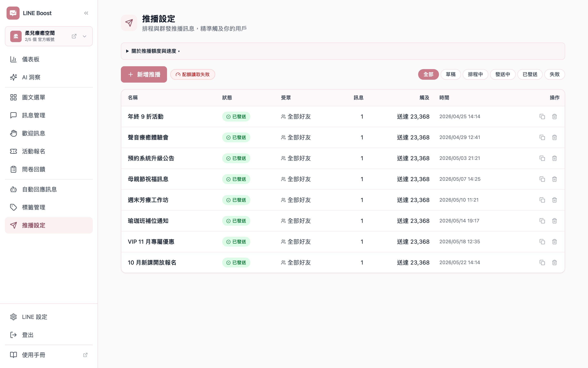
Task: Click 全部好友 audience in 母親節祝福訊息 row
Action: pos(296,179)
